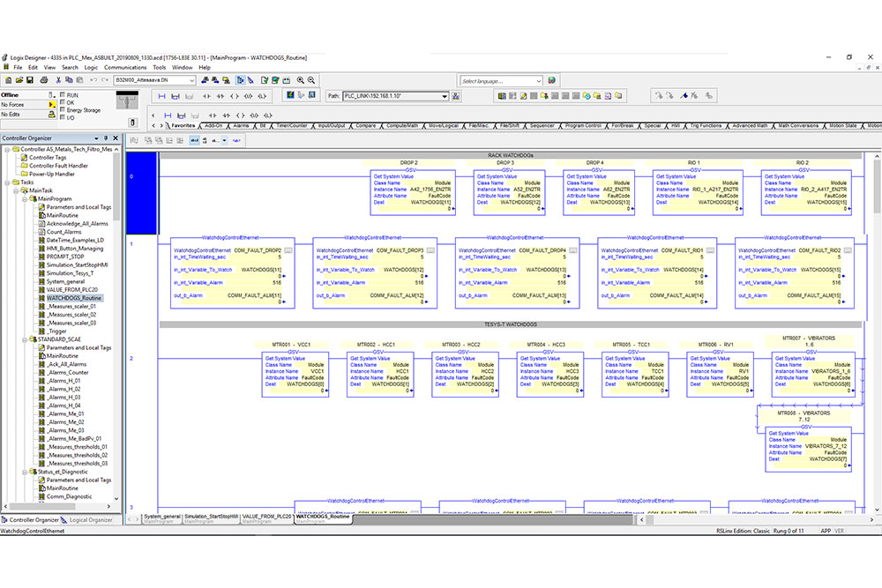882x588 pixels.
Task: Select Controller Fault Handler in tree
Action: tap(58, 166)
